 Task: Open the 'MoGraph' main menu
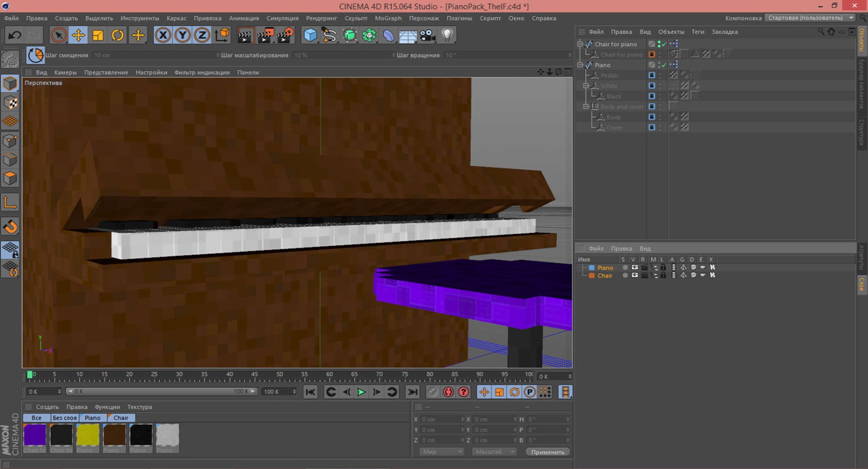click(x=388, y=18)
